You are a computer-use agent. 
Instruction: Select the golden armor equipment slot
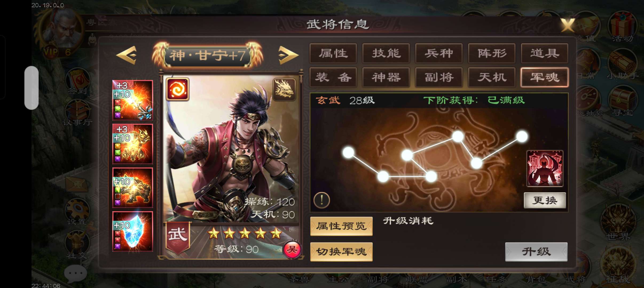(133, 144)
